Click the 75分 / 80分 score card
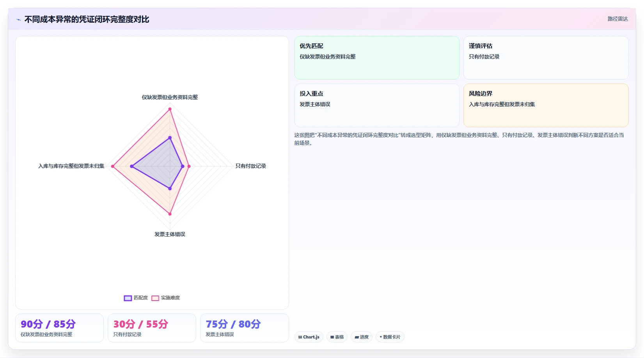This screenshot has height=358, width=644. (244, 328)
